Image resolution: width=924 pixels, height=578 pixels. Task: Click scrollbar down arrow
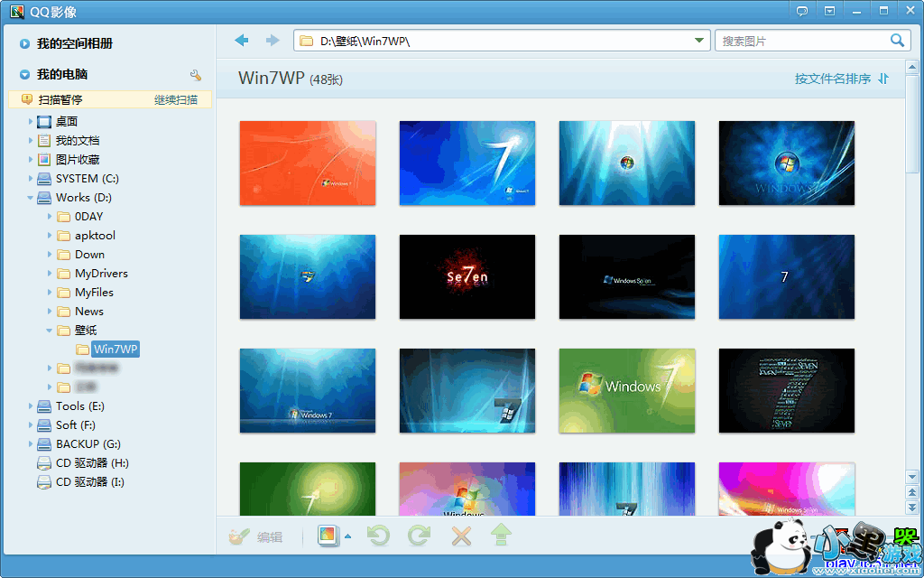(x=912, y=476)
